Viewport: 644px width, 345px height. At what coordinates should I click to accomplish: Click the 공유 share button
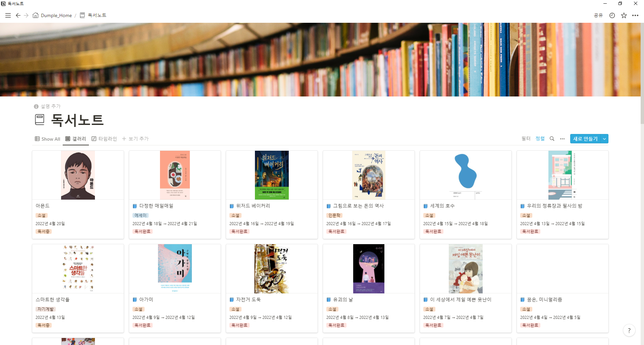(598, 15)
